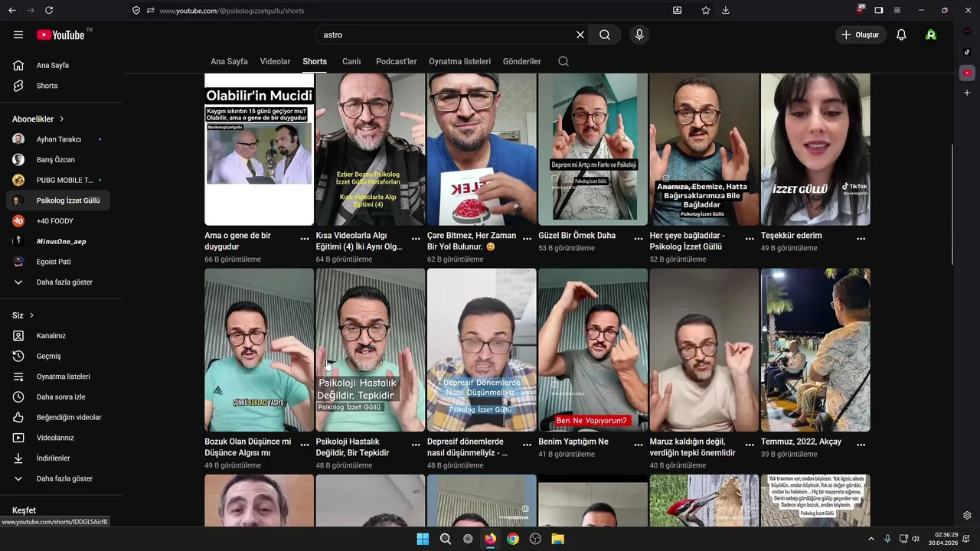Show hidden system tray icons chevron
This screenshot has height=551, width=980.
click(871, 539)
